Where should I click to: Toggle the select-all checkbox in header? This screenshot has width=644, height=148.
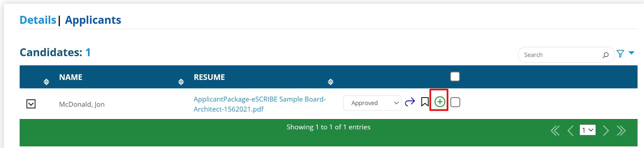pyautogui.click(x=455, y=77)
